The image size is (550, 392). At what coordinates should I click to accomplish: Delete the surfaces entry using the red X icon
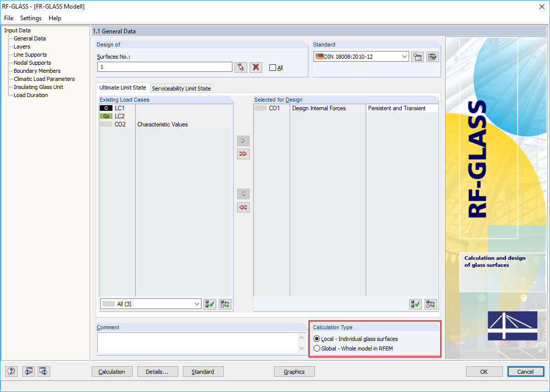[256, 67]
